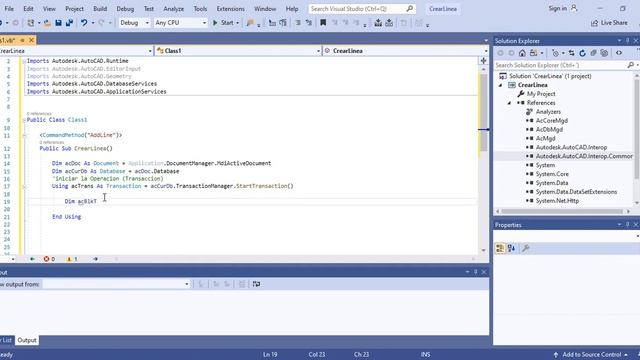Select Analyzers node in References

[548, 112]
